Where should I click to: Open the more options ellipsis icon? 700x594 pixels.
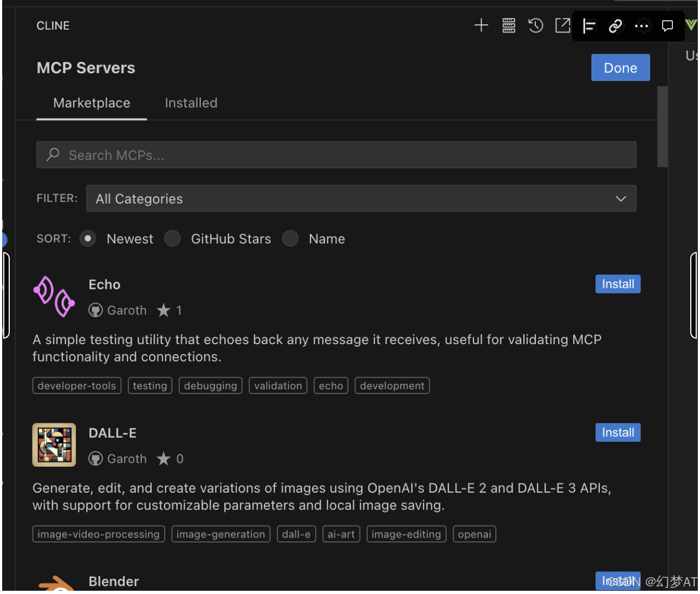pyautogui.click(x=642, y=25)
